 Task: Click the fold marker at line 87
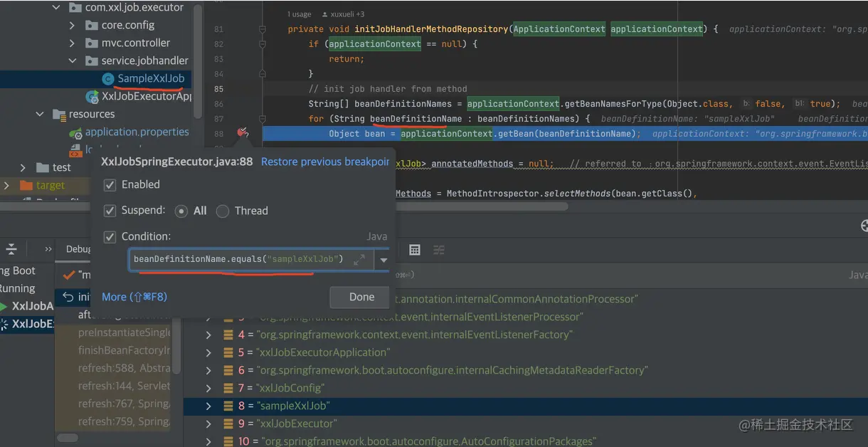[x=263, y=119]
